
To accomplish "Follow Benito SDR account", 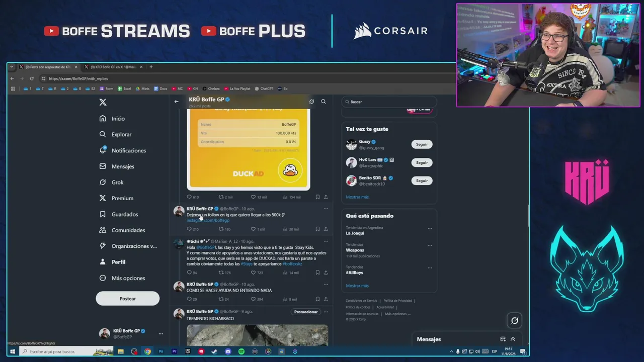I will pyautogui.click(x=422, y=180).
